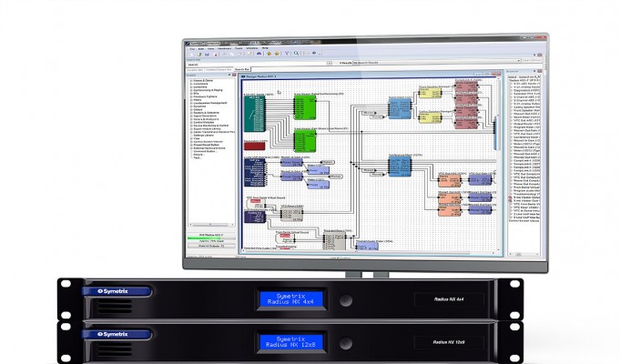Click the funnel-shaped toolbar icon
Viewport: 620px width, 364px height.
tap(287, 53)
